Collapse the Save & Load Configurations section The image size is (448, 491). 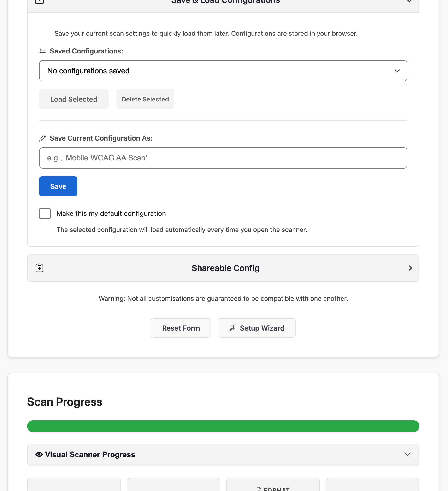(409, 1)
